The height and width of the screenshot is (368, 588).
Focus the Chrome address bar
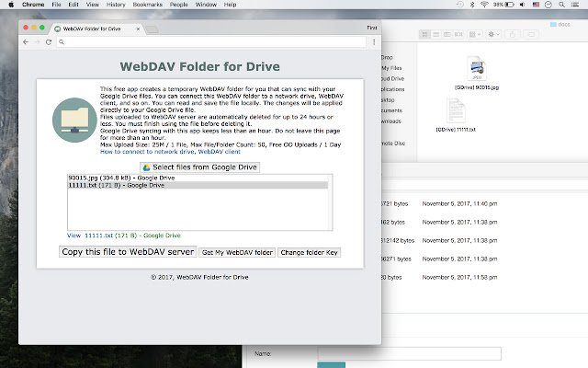click(212, 42)
